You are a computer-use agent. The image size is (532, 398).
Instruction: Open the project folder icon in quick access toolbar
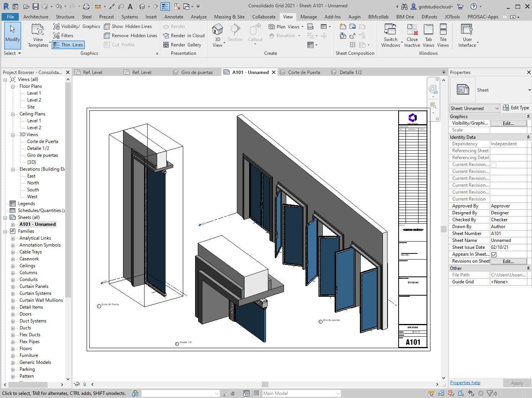click(x=26, y=7)
